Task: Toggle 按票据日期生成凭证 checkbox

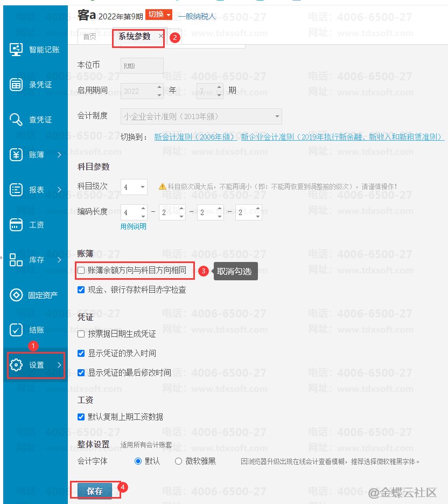Action: [x=81, y=334]
